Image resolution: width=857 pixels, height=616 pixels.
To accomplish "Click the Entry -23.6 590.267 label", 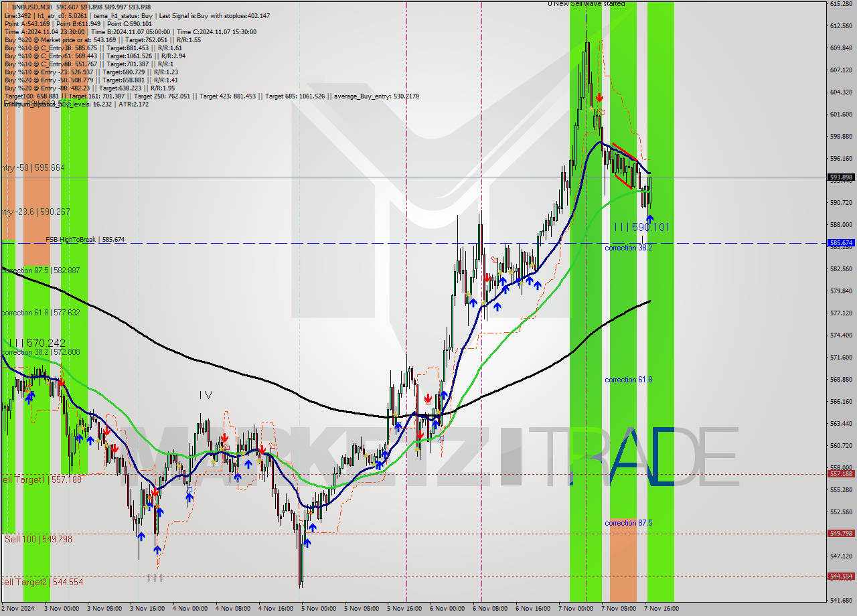I will [x=35, y=212].
